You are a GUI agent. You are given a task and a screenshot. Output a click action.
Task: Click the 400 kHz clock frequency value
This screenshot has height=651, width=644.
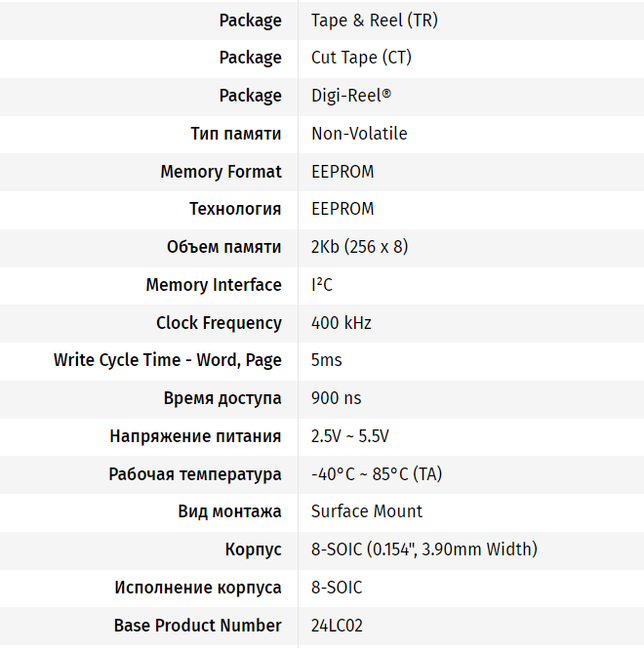pos(341,323)
